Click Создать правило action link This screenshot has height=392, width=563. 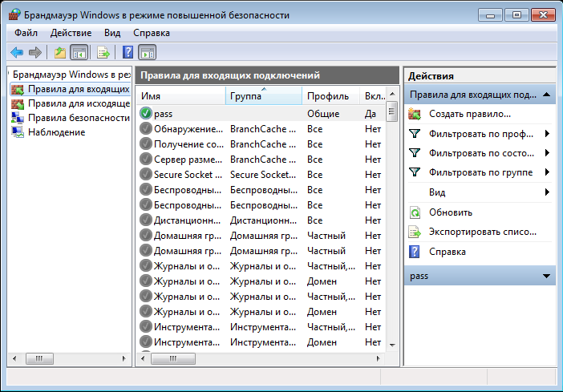[x=469, y=115]
